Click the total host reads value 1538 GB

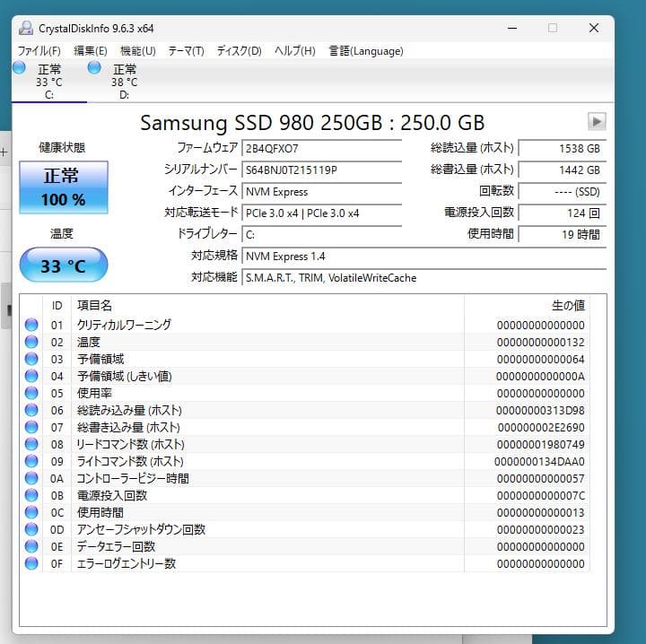coord(563,148)
